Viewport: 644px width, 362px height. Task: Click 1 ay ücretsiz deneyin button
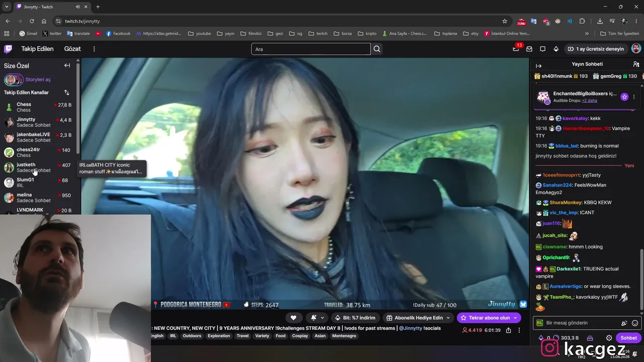(596, 49)
